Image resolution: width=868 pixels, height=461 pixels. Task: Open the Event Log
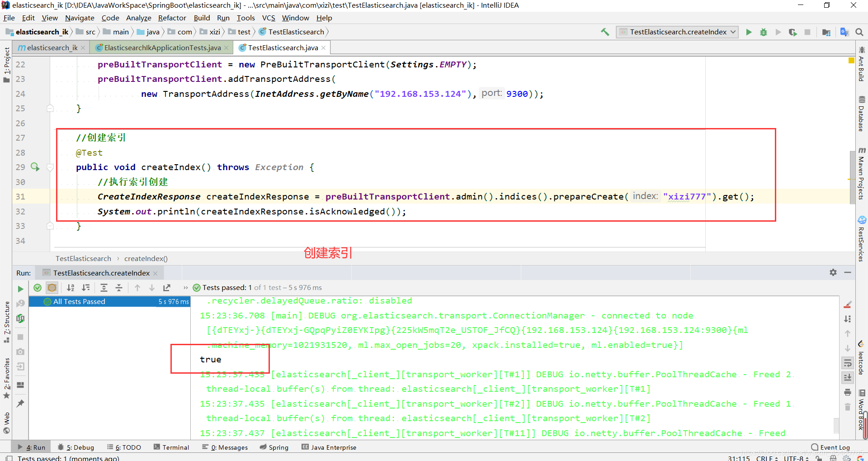(x=830, y=447)
